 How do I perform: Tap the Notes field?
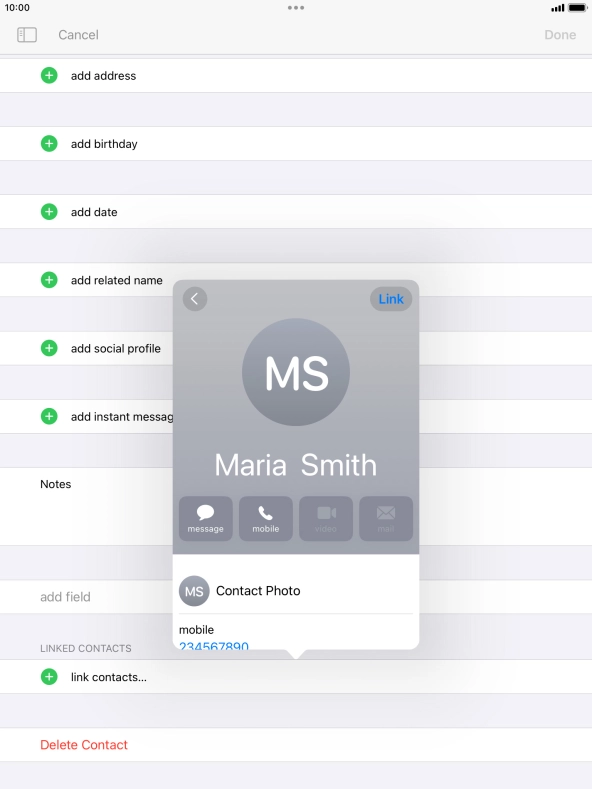pyautogui.click(x=296, y=506)
